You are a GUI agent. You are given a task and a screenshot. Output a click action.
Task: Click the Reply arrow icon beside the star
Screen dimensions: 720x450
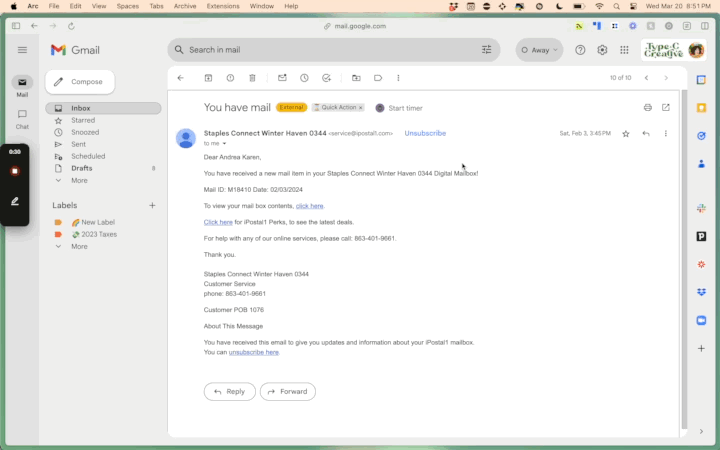tap(646, 133)
